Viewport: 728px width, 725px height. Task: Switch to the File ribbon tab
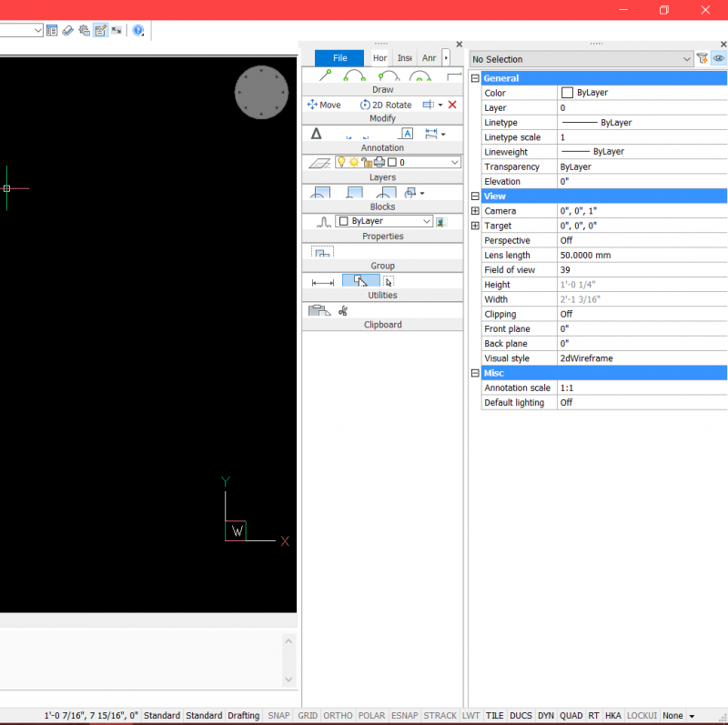pyautogui.click(x=339, y=57)
